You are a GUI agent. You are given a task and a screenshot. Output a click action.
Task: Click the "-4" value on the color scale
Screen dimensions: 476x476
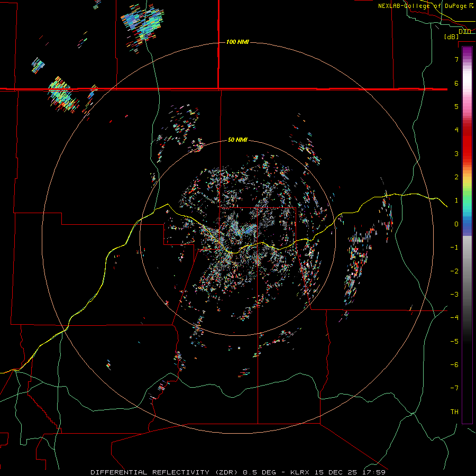454,318
